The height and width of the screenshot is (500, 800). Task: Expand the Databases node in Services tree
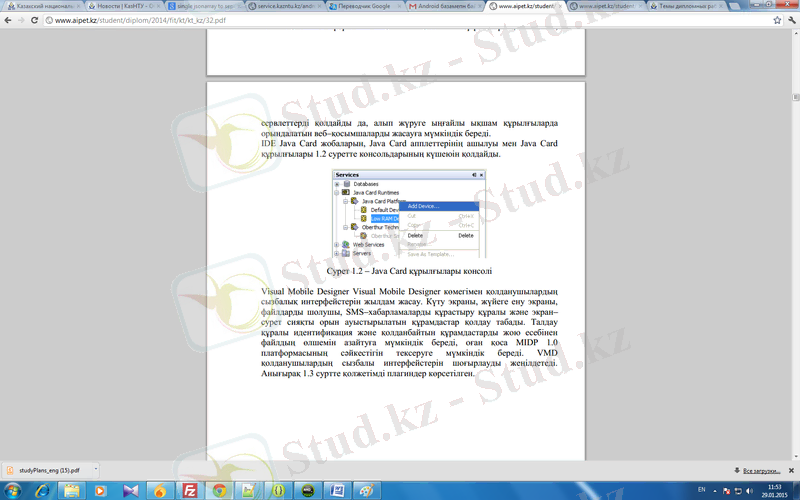click(x=337, y=184)
